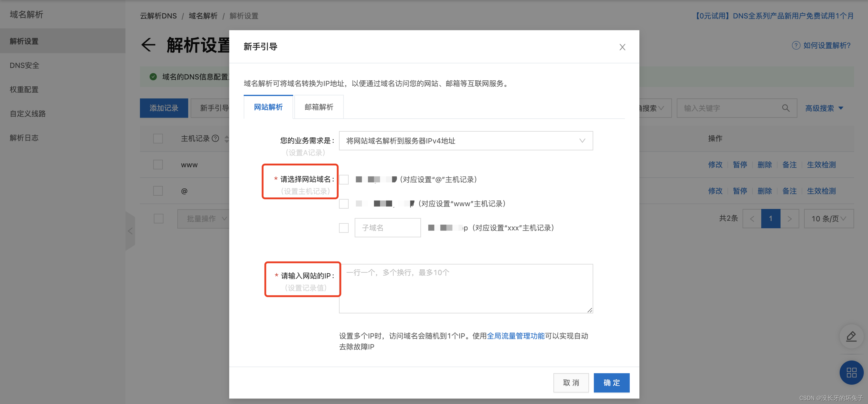Screen dimensions: 868x404
Task: Open 解析日志 in the left sidebar
Action: point(63,138)
